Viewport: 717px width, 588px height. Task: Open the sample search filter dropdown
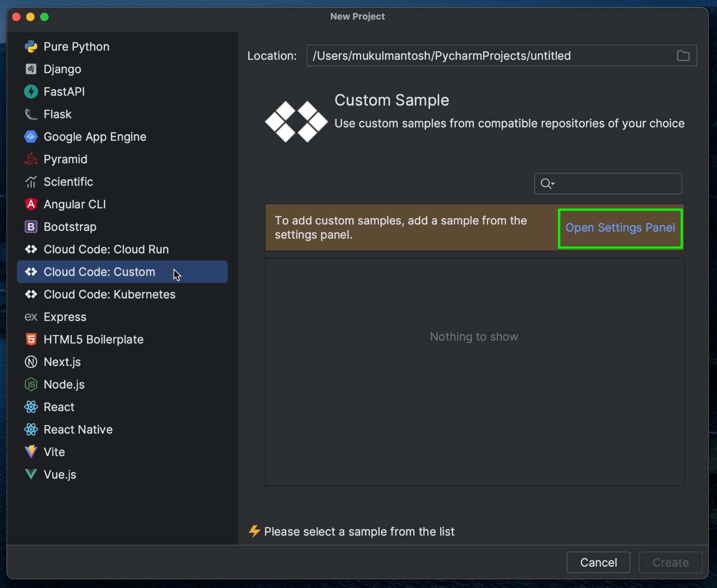[548, 183]
